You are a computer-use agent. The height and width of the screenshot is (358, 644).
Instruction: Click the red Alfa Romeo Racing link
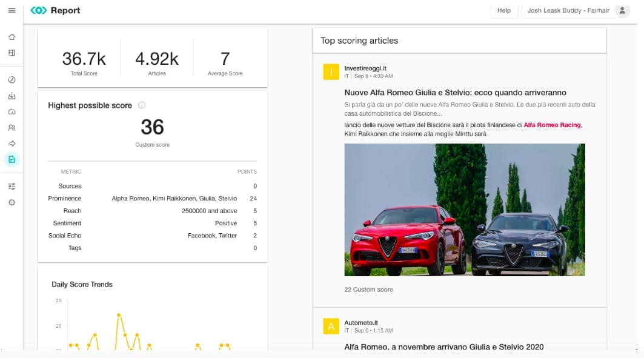(x=551, y=125)
